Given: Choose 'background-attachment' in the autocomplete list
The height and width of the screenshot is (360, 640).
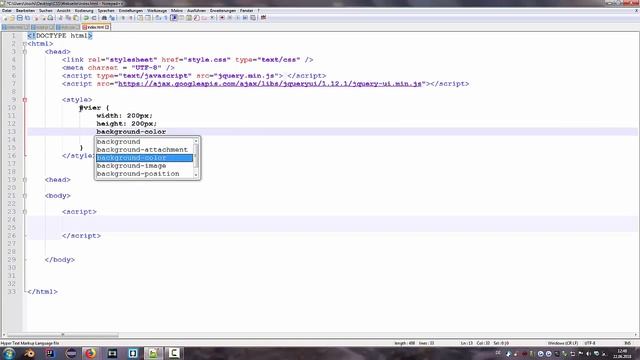Looking at the screenshot, I should [x=144, y=150].
